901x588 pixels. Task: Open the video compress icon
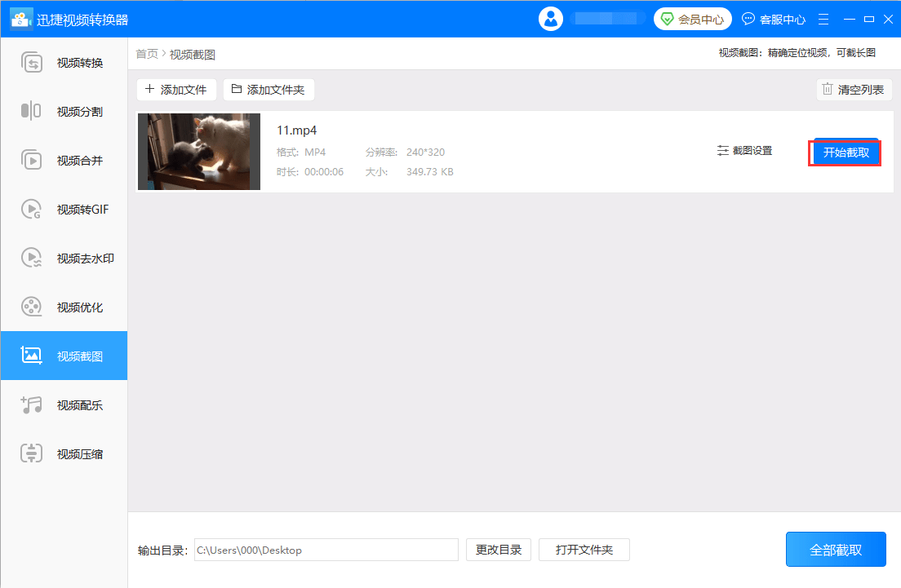[31, 454]
